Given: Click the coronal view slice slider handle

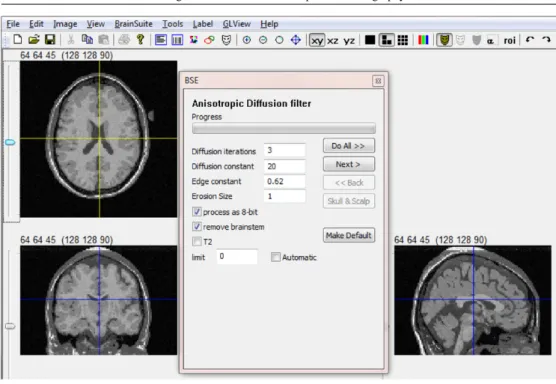Looking at the screenshot, I should tap(10, 326).
